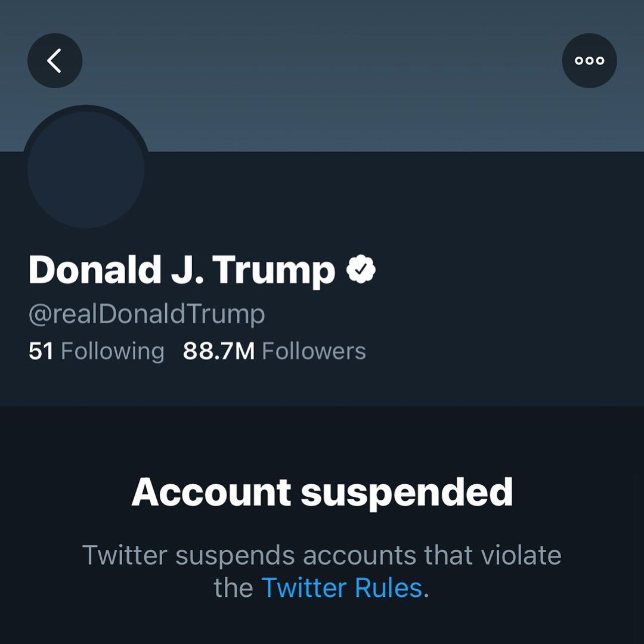
Task: Tap the verified badge beside the name
Action: point(361,270)
